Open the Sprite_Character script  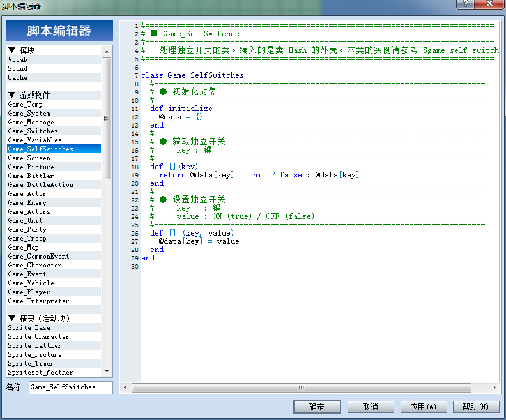tap(54, 336)
